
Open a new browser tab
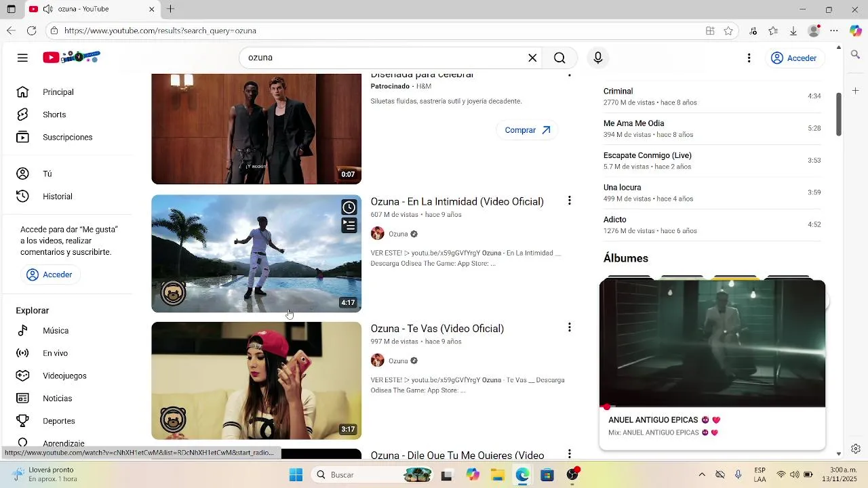(x=171, y=9)
